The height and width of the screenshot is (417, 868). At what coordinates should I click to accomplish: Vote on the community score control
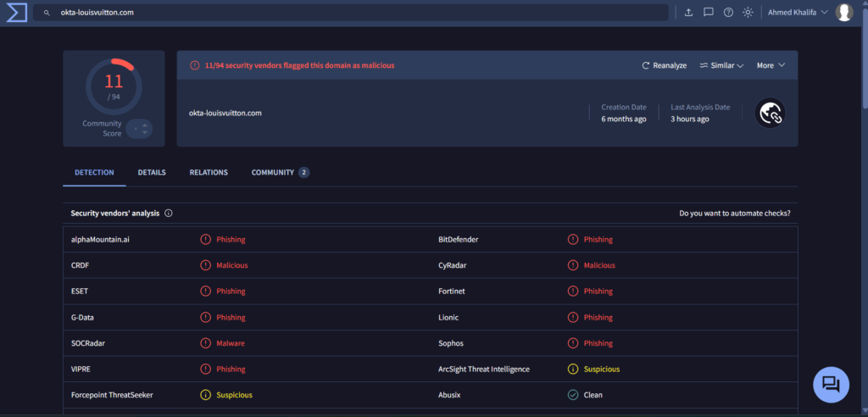pyautogui.click(x=139, y=129)
